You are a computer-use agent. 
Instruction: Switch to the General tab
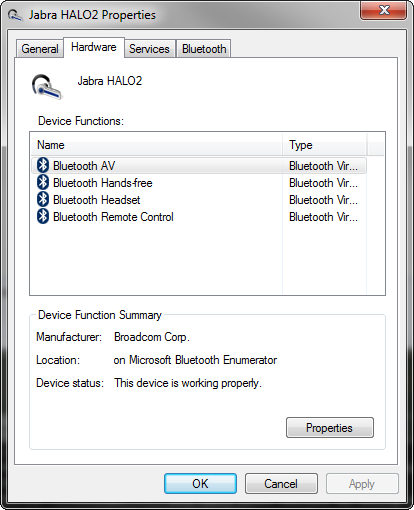click(x=40, y=49)
